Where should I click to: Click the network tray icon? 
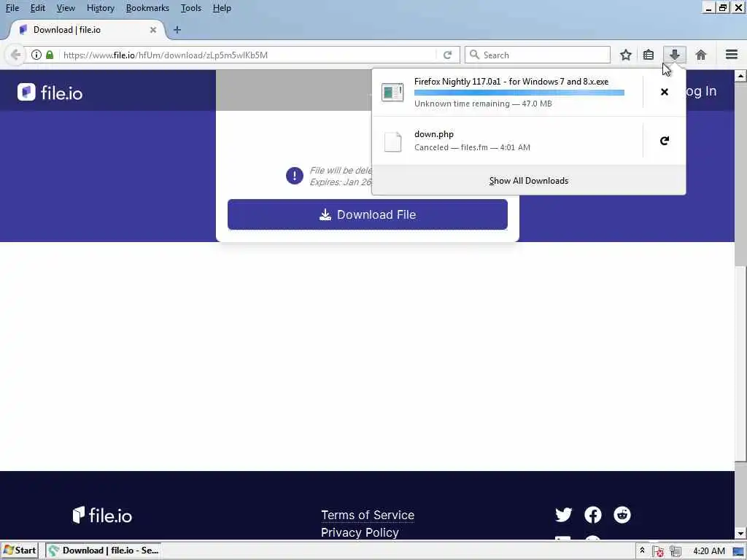coord(676,551)
